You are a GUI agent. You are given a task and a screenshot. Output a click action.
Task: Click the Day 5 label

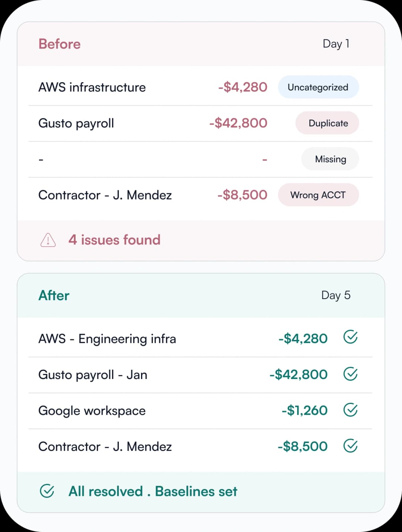pos(336,295)
